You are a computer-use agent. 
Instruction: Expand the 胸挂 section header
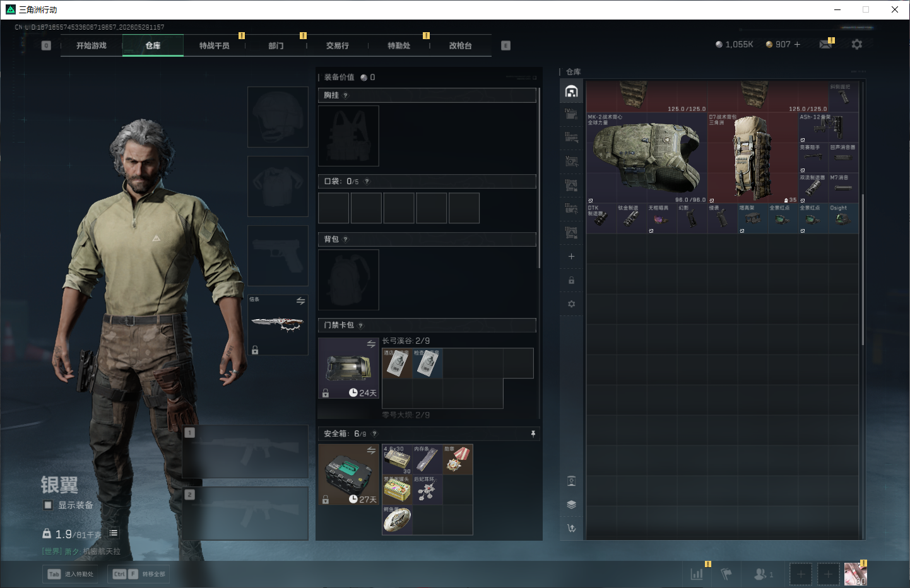pos(427,95)
